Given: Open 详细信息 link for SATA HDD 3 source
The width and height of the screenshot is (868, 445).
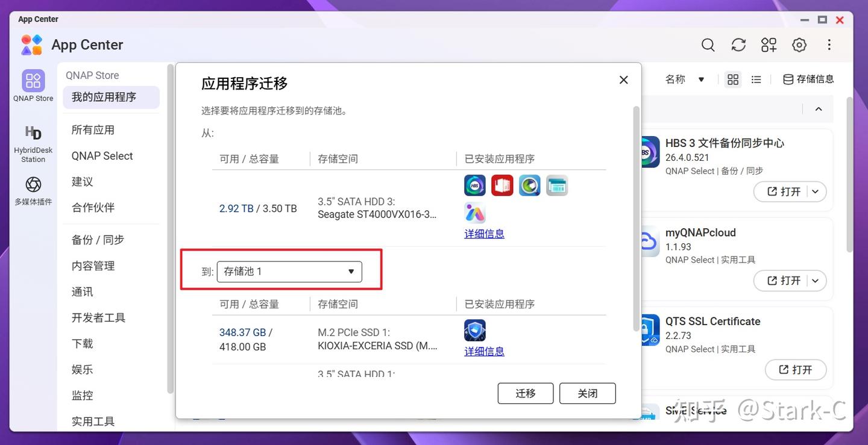Looking at the screenshot, I should click(484, 234).
